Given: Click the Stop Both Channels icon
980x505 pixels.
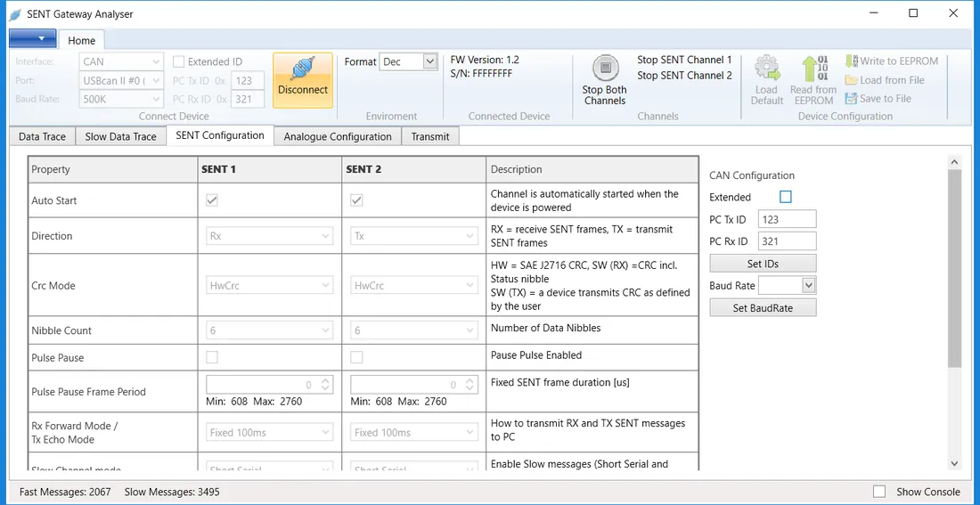Looking at the screenshot, I should coord(605,68).
